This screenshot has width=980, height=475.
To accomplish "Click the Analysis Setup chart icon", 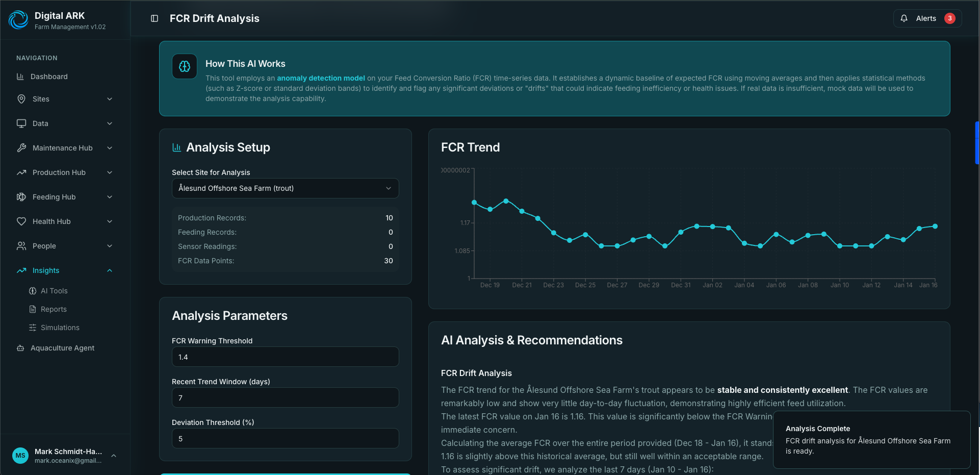I will (177, 147).
